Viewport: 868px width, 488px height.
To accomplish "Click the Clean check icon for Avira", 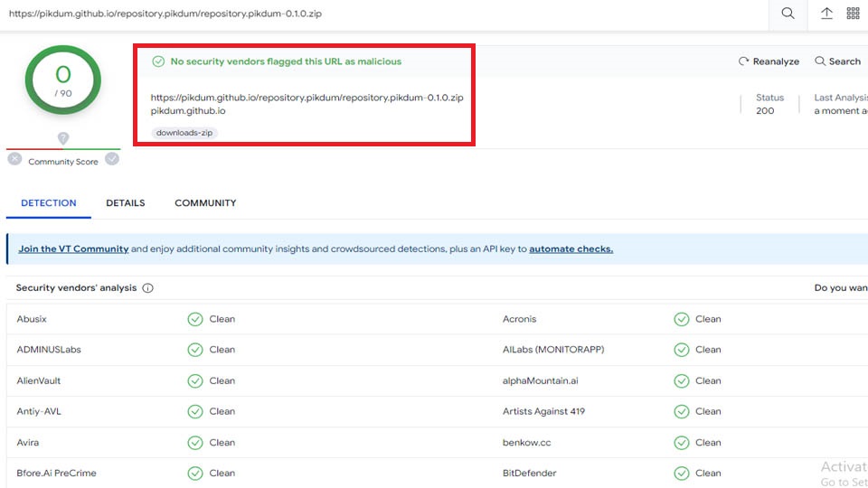I will tap(195, 443).
